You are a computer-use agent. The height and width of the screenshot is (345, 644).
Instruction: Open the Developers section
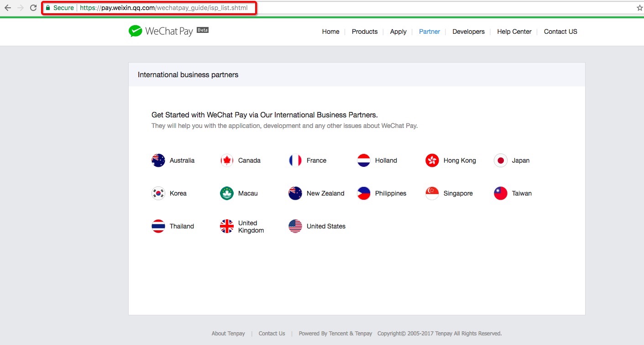468,32
